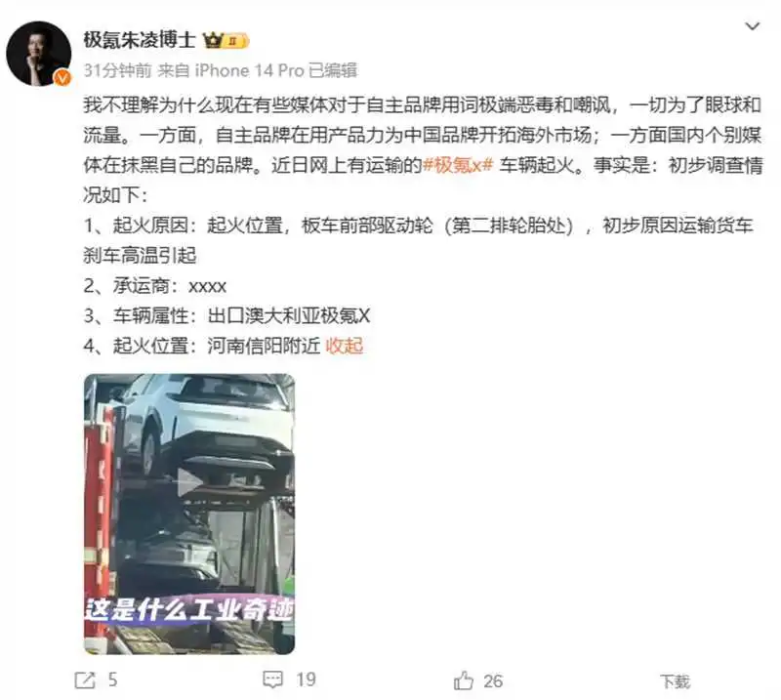The height and width of the screenshot is (700, 781).
Task: Click the repost count 5
Action: [x=112, y=679]
